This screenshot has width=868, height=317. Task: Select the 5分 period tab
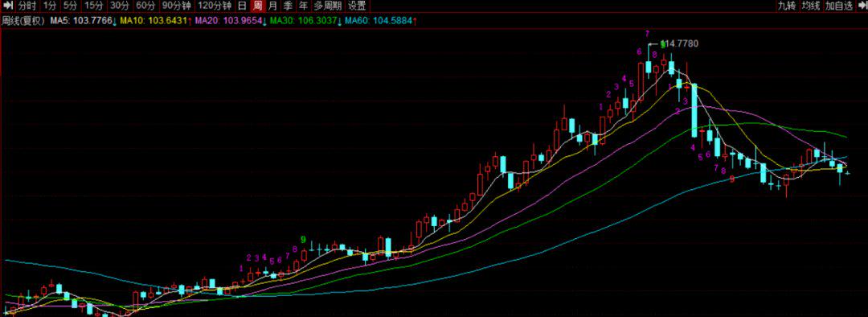click(x=70, y=6)
